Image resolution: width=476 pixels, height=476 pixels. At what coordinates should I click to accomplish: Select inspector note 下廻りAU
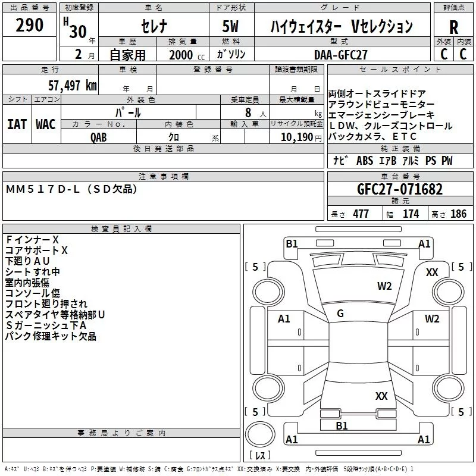(27, 261)
